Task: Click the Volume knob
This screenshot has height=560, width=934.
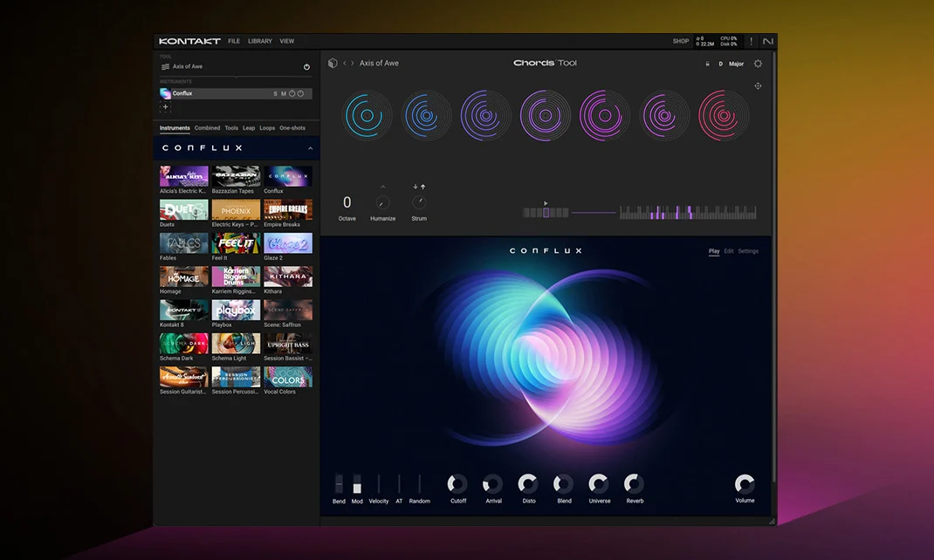Action: (x=744, y=484)
